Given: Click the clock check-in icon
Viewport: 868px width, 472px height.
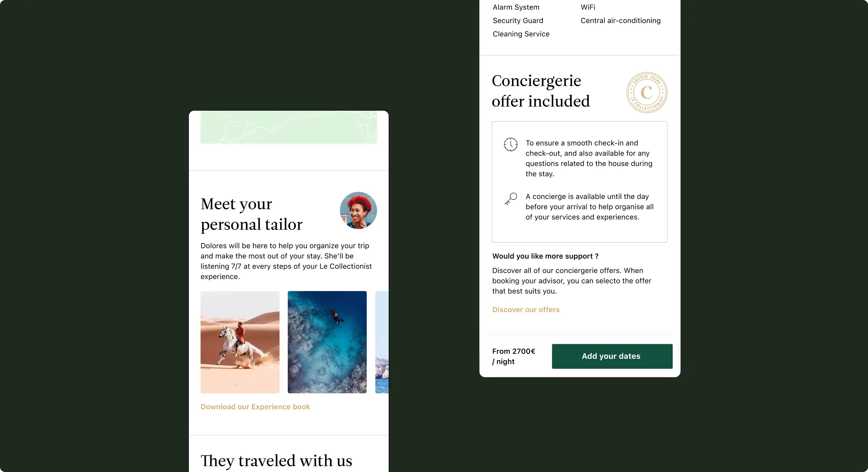Looking at the screenshot, I should (x=510, y=144).
